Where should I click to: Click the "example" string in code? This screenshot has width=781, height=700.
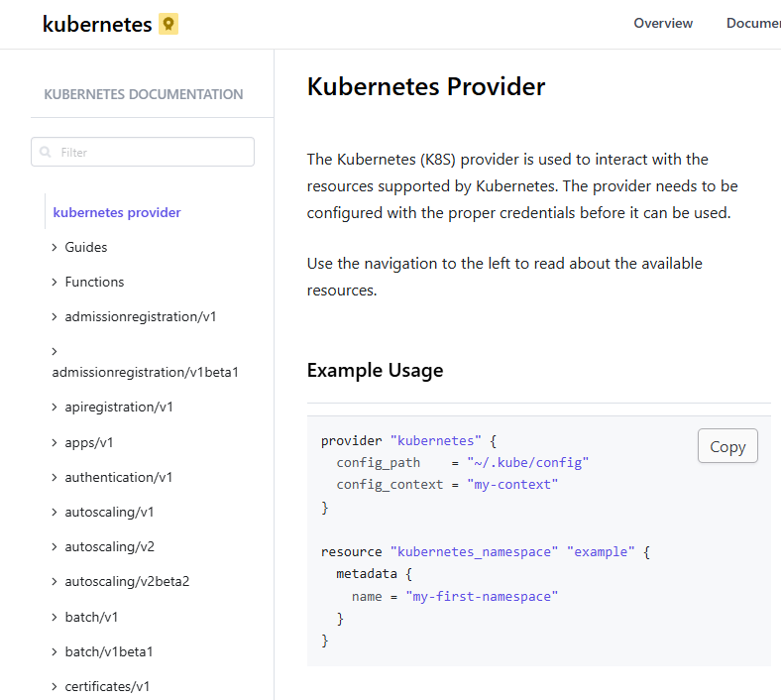[601, 552]
